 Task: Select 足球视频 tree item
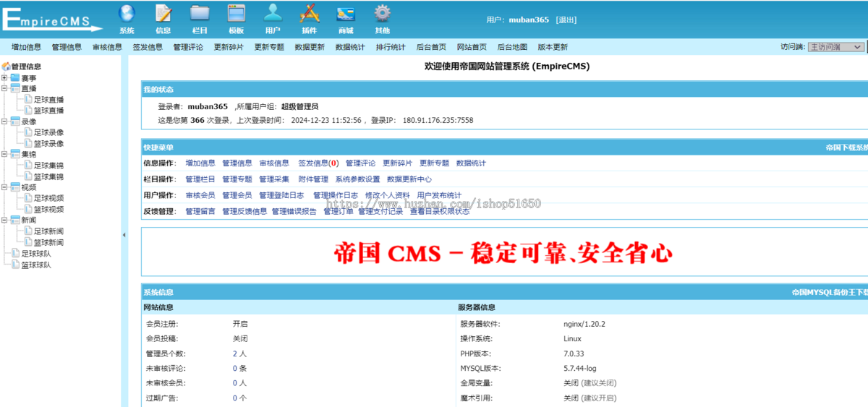coord(48,198)
